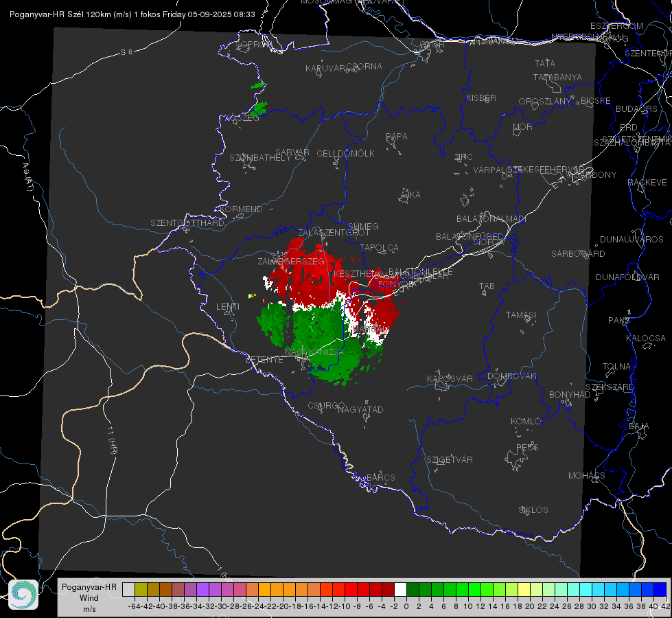Click the TOLNA city label
Screen dimensions: 672x618
tap(617, 366)
